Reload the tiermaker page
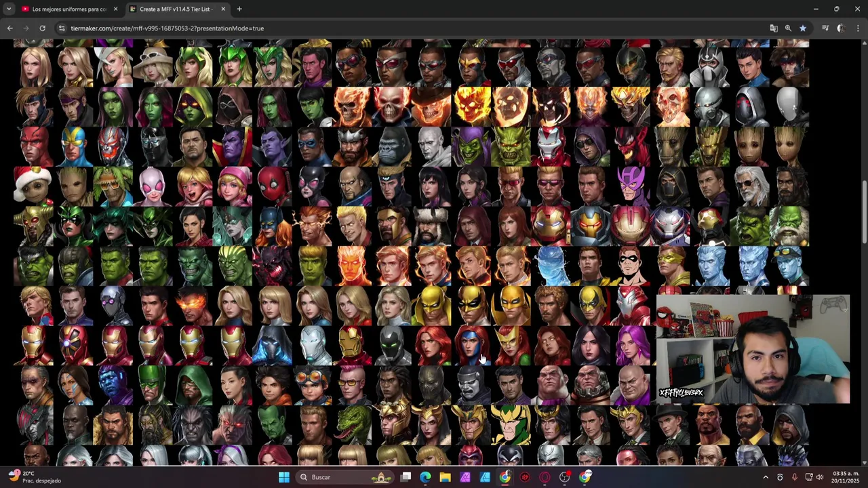868x488 pixels. pyautogui.click(x=42, y=28)
